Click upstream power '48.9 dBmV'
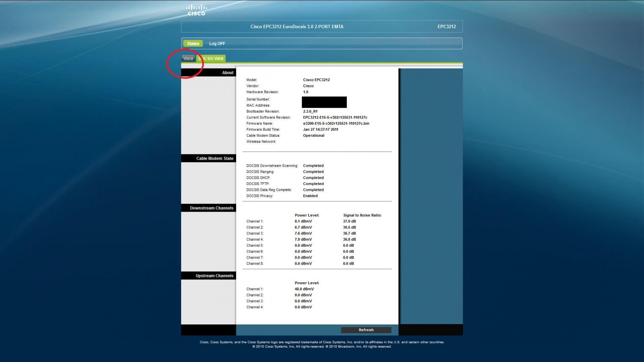 pyautogui.click(x=304, y=289)
